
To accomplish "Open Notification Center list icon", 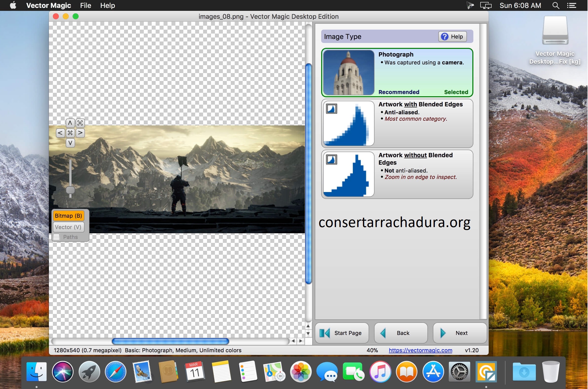I will click(572, 5).
